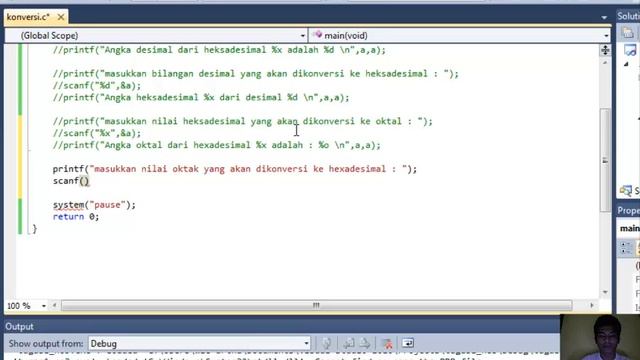Click commented line "Angka oktal dari hexadesimal"
640x360 pixels.
click(217, 145)
